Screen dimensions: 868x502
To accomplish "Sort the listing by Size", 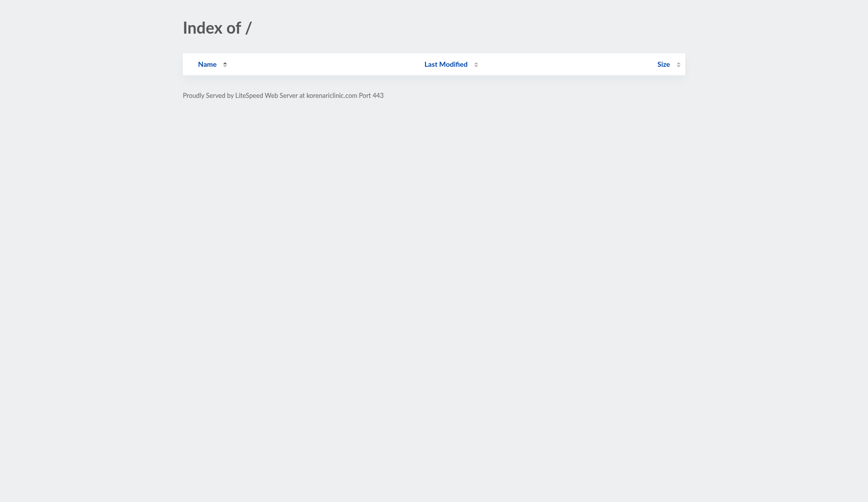I will click(663, 64).
